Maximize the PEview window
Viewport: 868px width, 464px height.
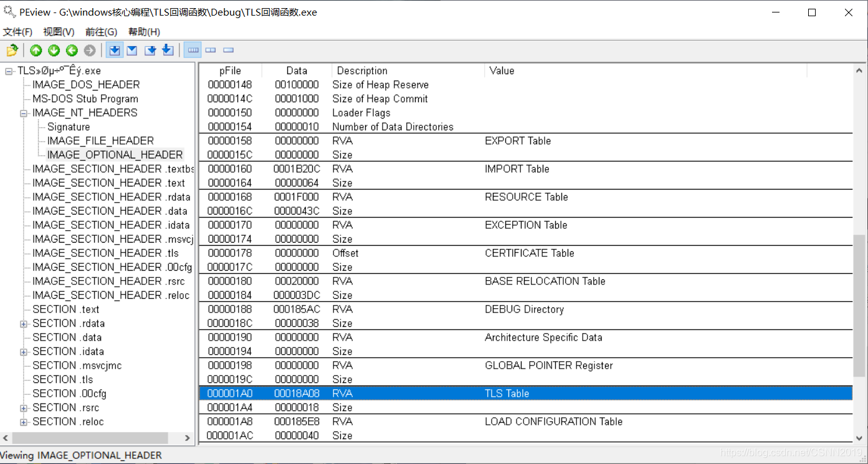click(811, 12)
